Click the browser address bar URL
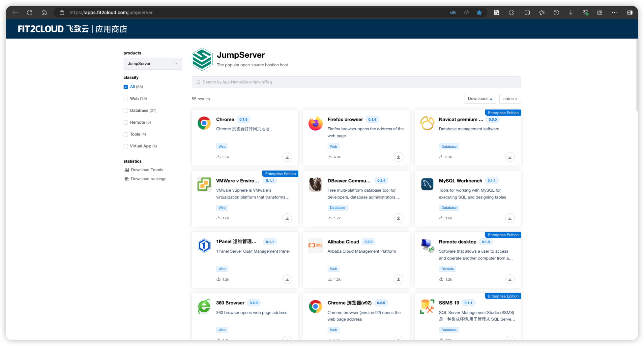Screen dimensions: 644x346 (111, 13)
